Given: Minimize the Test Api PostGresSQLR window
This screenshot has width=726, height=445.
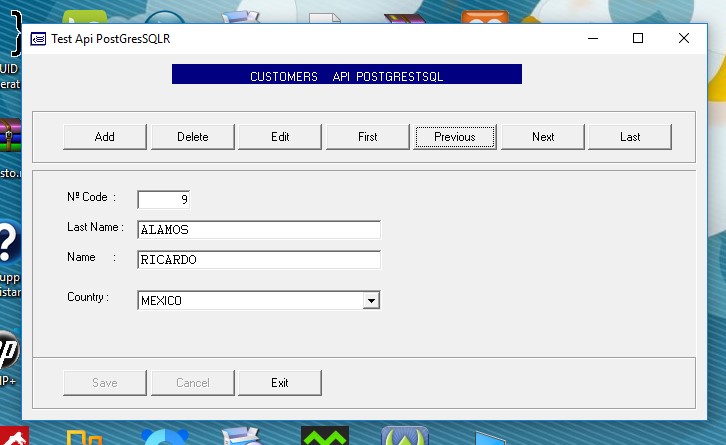Looking at the screenshot, I should [x=592, y=39].
